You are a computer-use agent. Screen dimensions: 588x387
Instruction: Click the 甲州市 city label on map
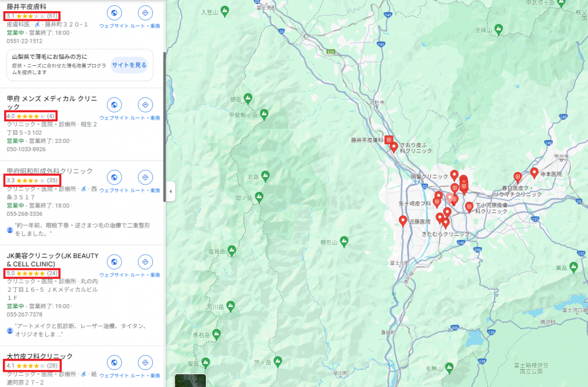tap(562, 156)
